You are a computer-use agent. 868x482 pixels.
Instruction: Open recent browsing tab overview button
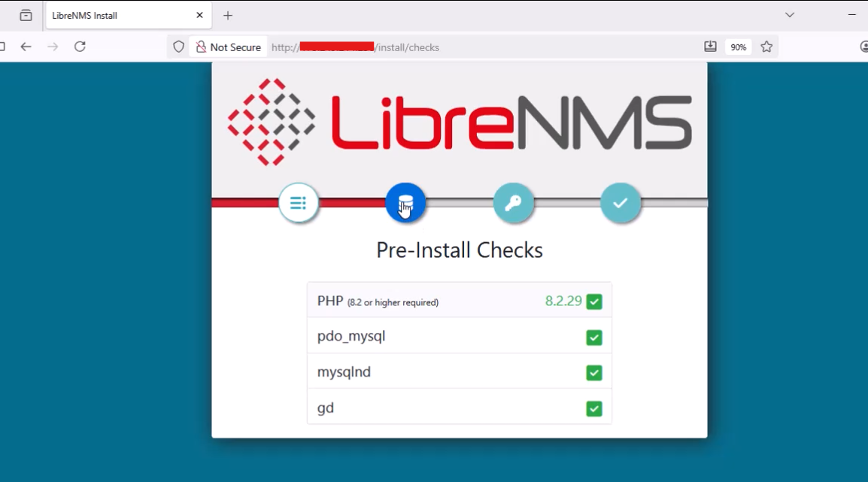(26, 16)
